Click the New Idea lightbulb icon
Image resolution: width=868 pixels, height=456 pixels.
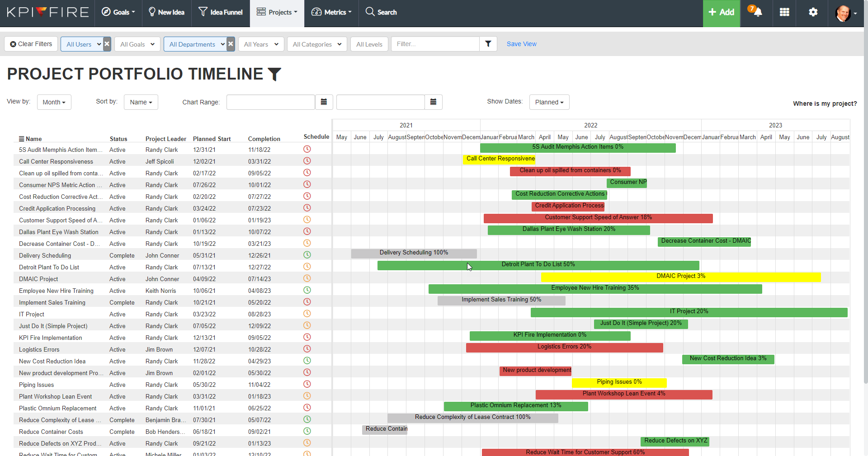[152, 12]
